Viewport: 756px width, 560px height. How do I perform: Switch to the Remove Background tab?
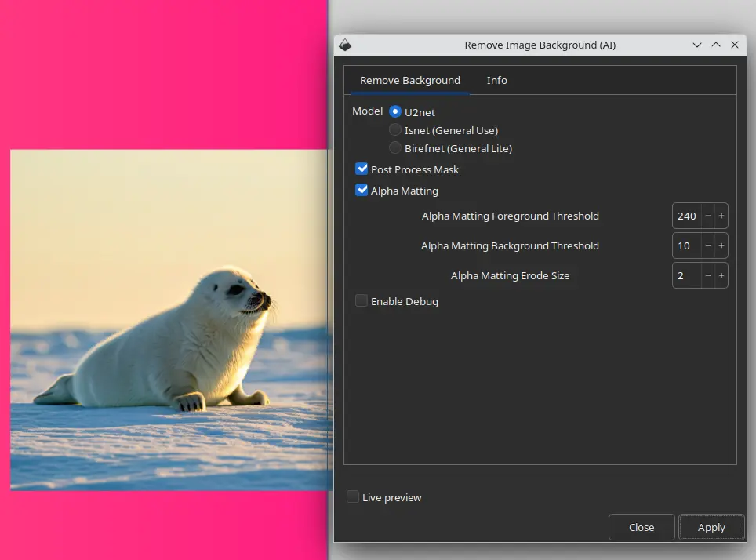pyautogui.click(x=409, y=80)
